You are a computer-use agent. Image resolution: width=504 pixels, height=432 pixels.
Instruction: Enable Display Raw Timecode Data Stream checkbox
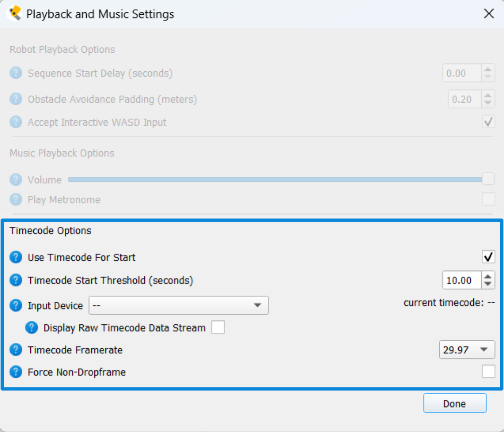click(218, 327)
